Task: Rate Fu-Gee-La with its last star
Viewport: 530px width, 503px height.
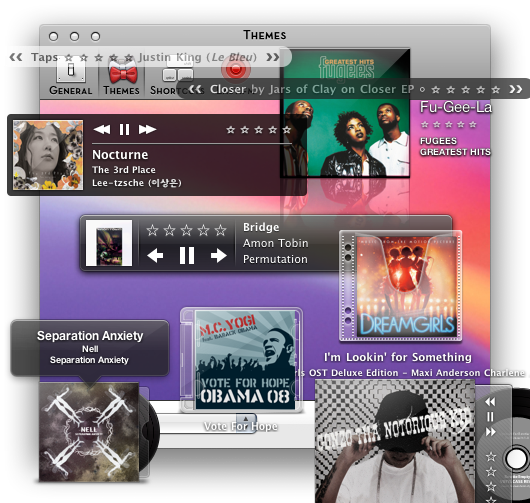Action: point(473,124)
